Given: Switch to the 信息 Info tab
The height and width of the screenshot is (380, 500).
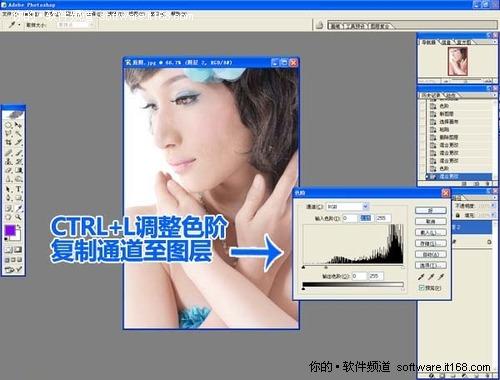Looking at the screenshot, I should 446,42.
